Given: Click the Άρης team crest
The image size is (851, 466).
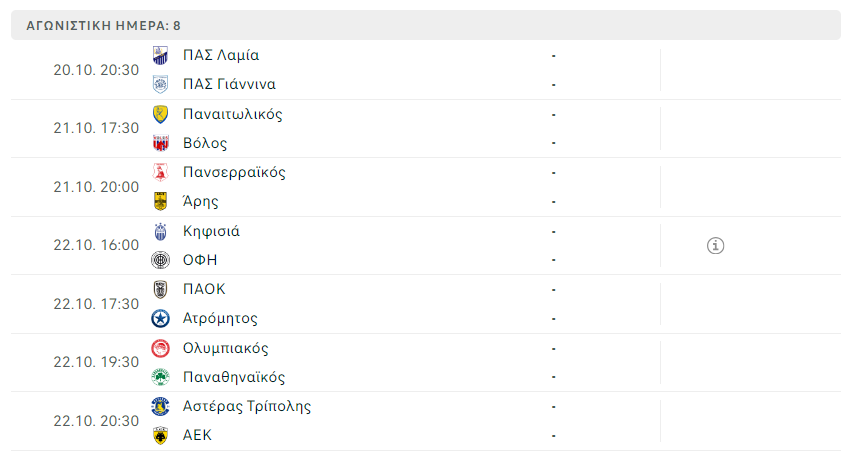Looking at the screenshot, I should tap(160, 201).
